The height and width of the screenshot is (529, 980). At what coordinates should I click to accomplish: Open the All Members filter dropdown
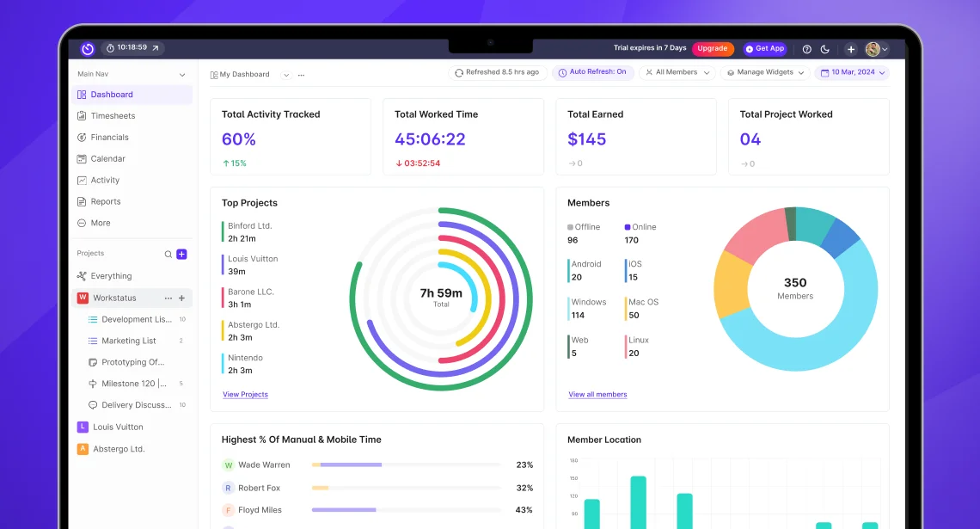tap(677, 72)
